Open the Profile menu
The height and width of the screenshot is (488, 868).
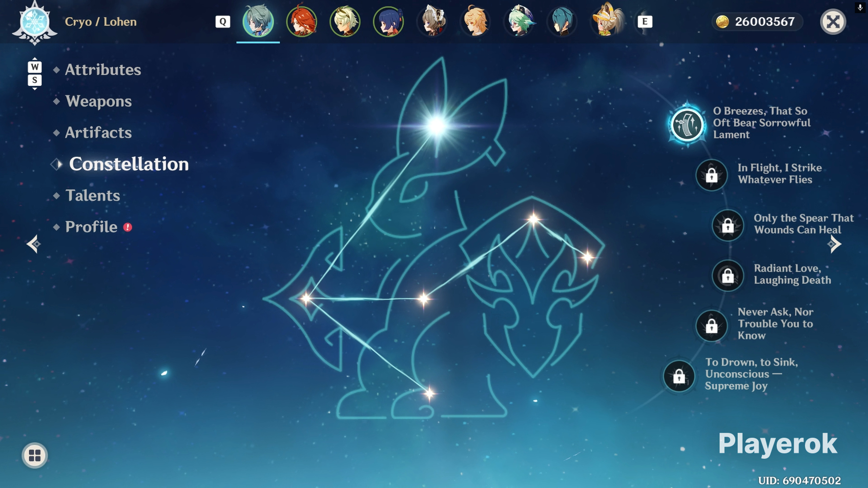pyautogui.click(x=91, y=226)
